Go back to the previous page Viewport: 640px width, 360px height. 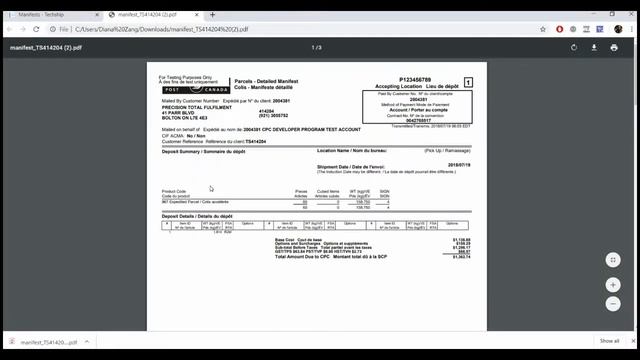[x=9, y=29]
